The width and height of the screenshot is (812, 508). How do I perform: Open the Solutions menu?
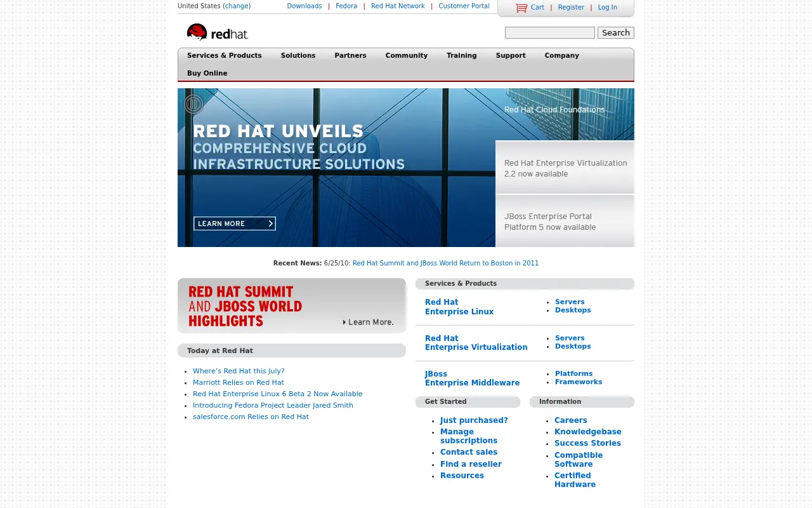[x=298, y=56]
